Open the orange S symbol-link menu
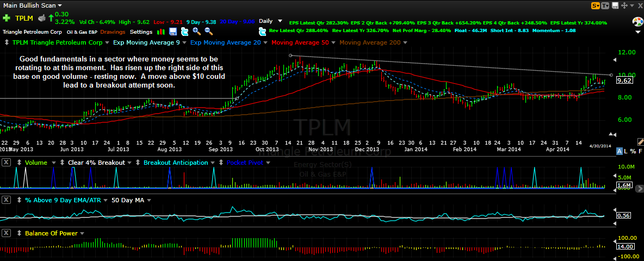The width and height of the screenshot is (644, 261). [x=595, y=6]
